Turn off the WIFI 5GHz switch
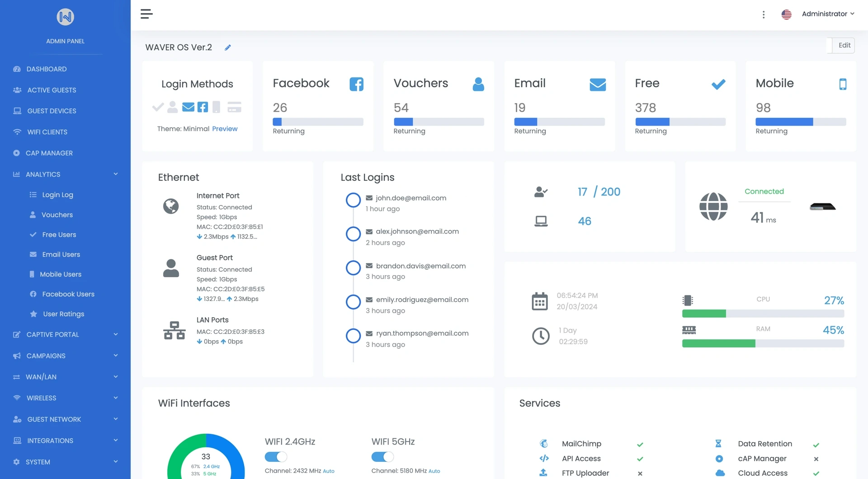The image size is (868, 479). (382, 457)
